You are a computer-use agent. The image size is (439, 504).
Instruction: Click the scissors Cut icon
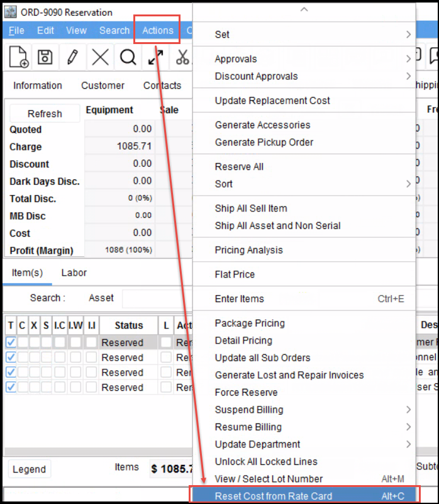(182, 57)
